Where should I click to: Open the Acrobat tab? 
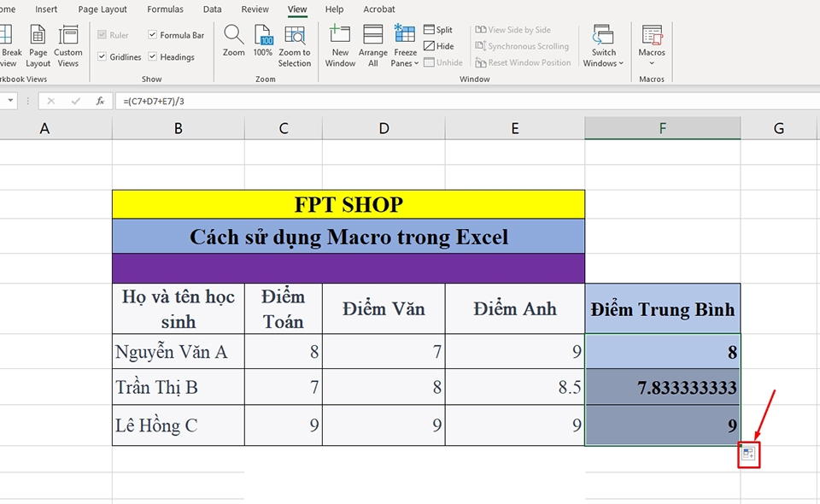[x=379, y=9]
